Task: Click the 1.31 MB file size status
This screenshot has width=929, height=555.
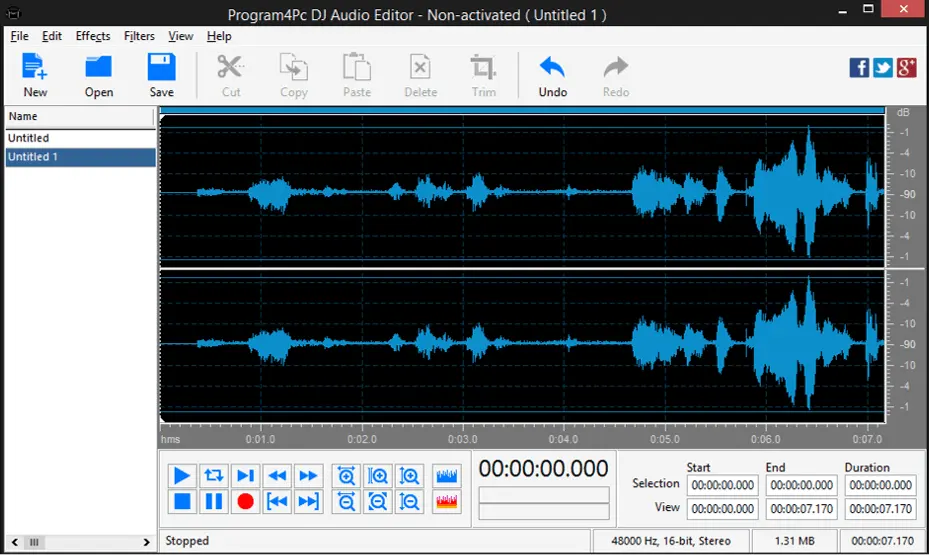Action: click(x=795, y=541)
